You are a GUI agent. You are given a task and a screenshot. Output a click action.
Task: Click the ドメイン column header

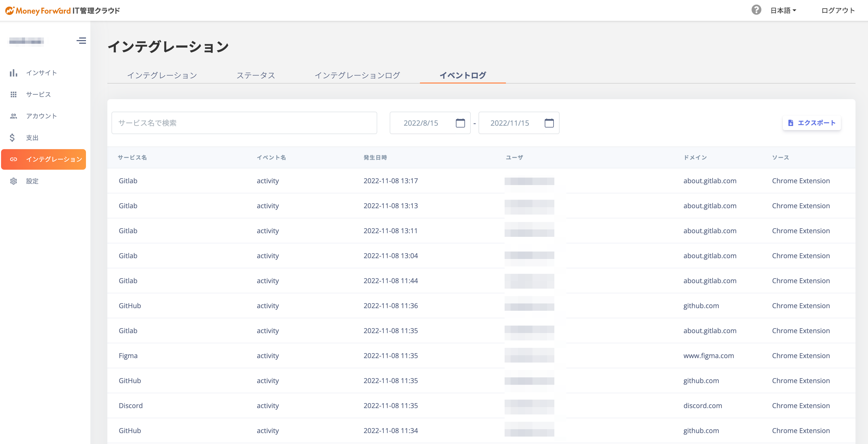(695, 157)
